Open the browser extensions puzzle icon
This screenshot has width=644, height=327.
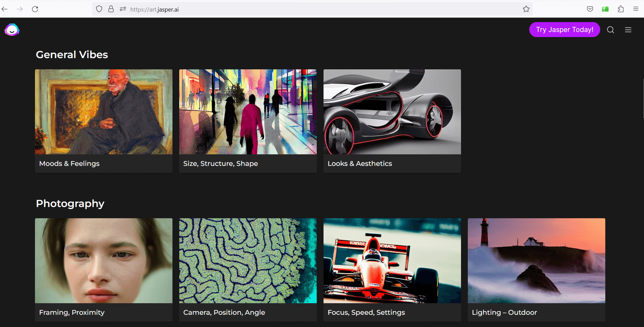(621, 9)
